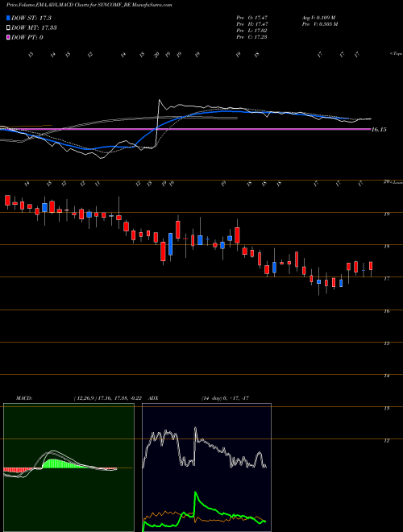
Task: Click the 15 price axis label
Action: (x=386, y=343)
